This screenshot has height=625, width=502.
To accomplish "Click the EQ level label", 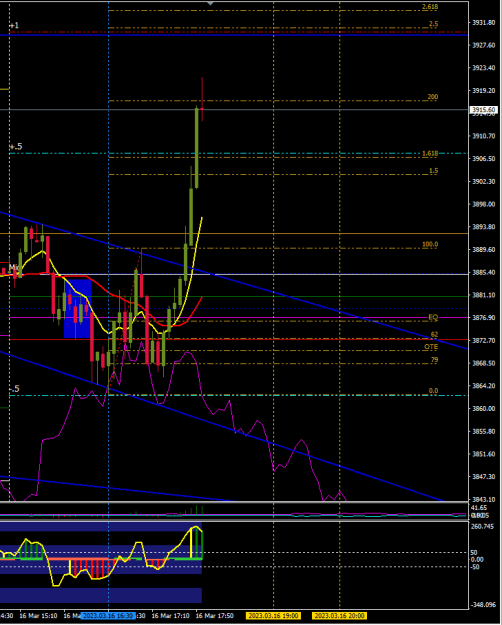I will 433,317.
